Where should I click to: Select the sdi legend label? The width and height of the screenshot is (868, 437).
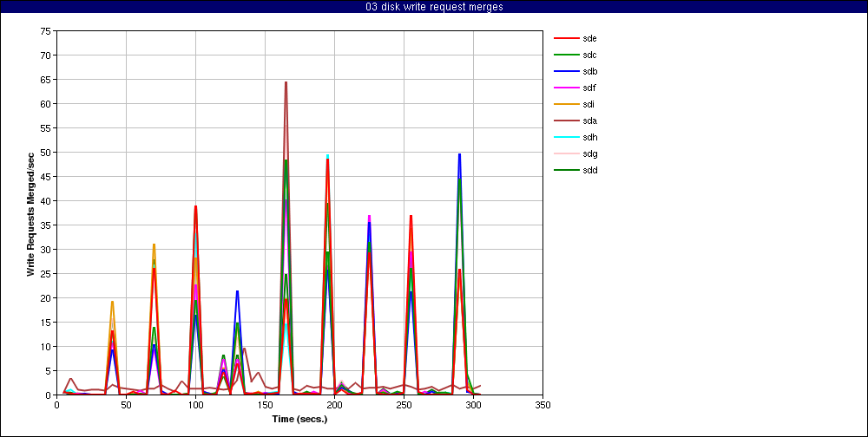click(x=589, y=105)
